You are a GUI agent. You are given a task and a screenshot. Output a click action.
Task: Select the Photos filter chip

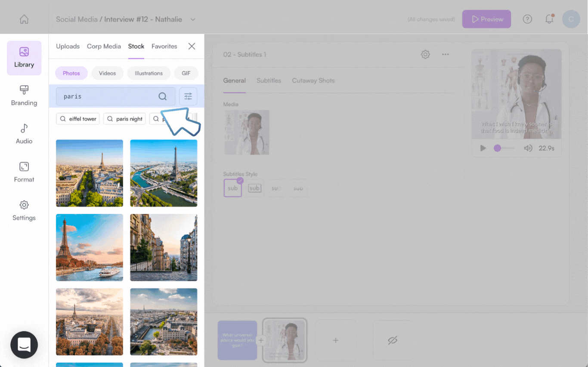[x=71, y=73]
